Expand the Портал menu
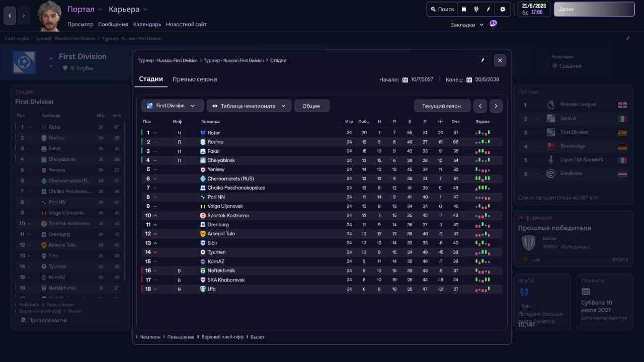This screenshot has width=644, height=362. tap(85, 9)
